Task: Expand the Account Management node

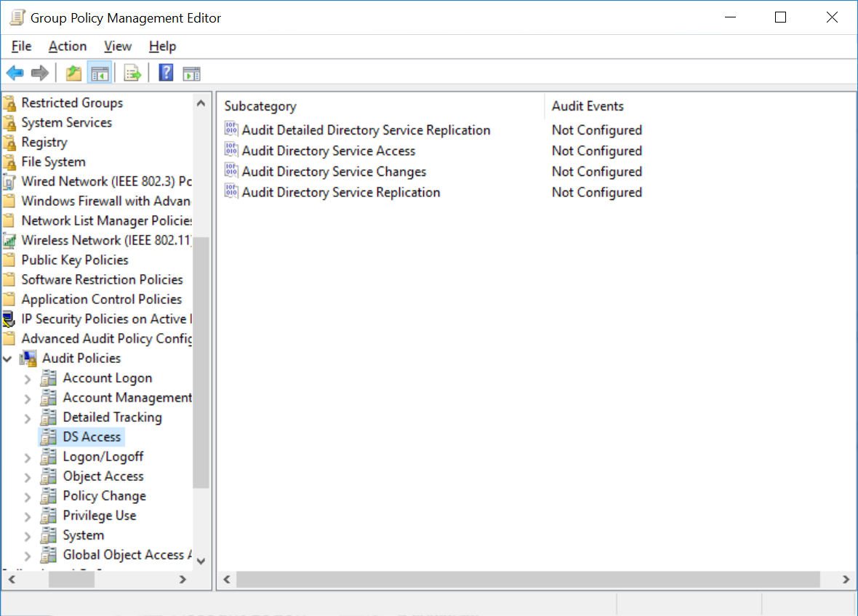Action: pos(28,399)
